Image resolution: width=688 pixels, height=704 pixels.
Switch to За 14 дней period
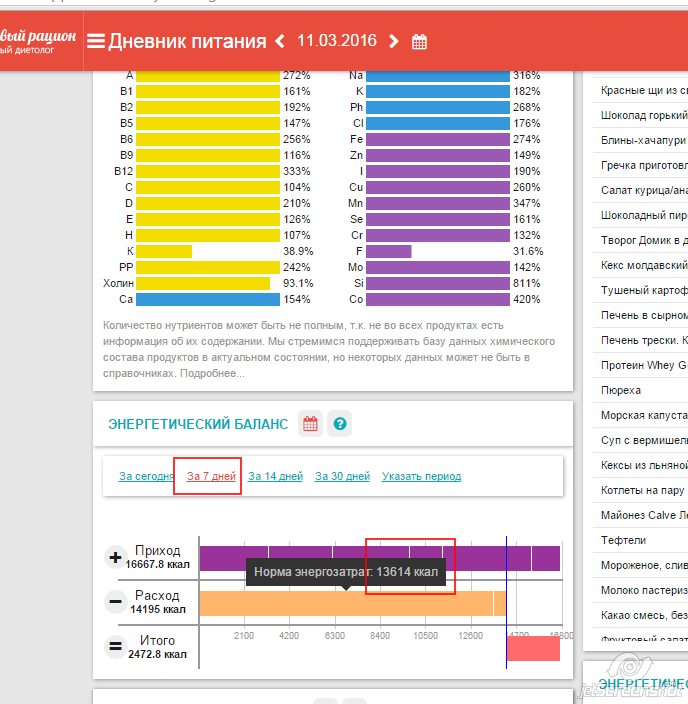[x=275, y=476]
